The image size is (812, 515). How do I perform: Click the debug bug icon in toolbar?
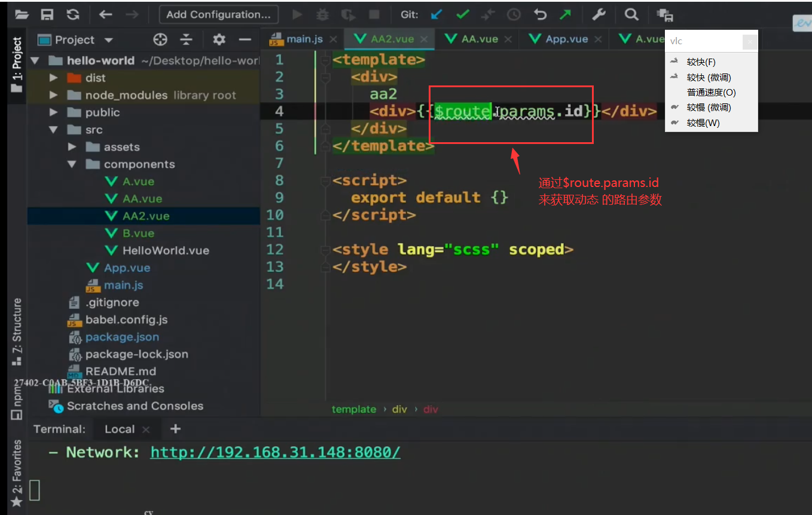pos(323,14)
